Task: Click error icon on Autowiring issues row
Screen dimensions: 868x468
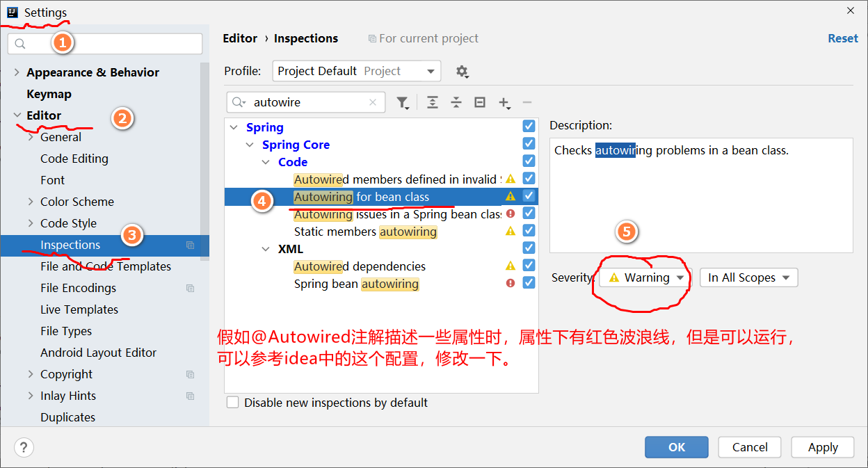Action: 511,213
